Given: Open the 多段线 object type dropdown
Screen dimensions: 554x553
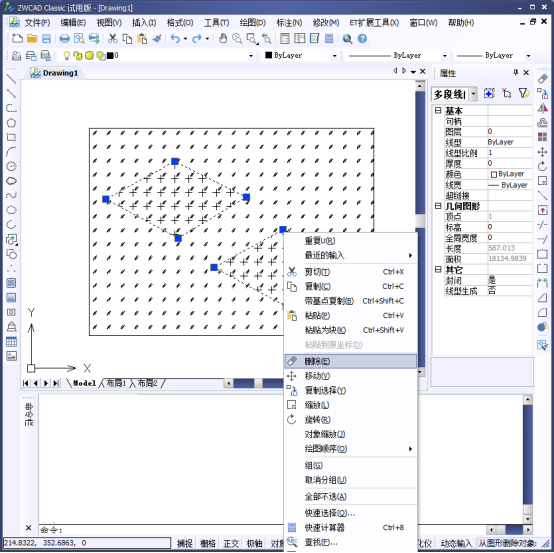Looking at the screenshot, I should (x=473, y=94).
